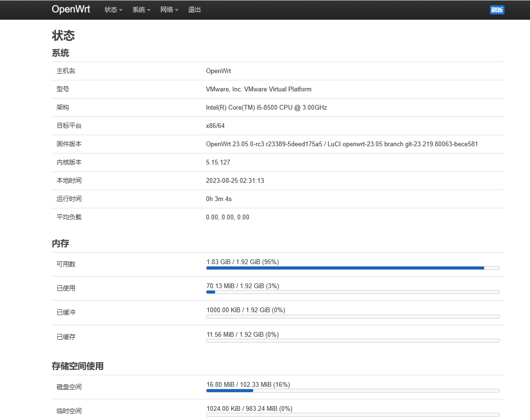The width and height of the screenshot is (530, 420).
Task: Select local time 2023-08-25 02:31:13
Action: point(235,180)
